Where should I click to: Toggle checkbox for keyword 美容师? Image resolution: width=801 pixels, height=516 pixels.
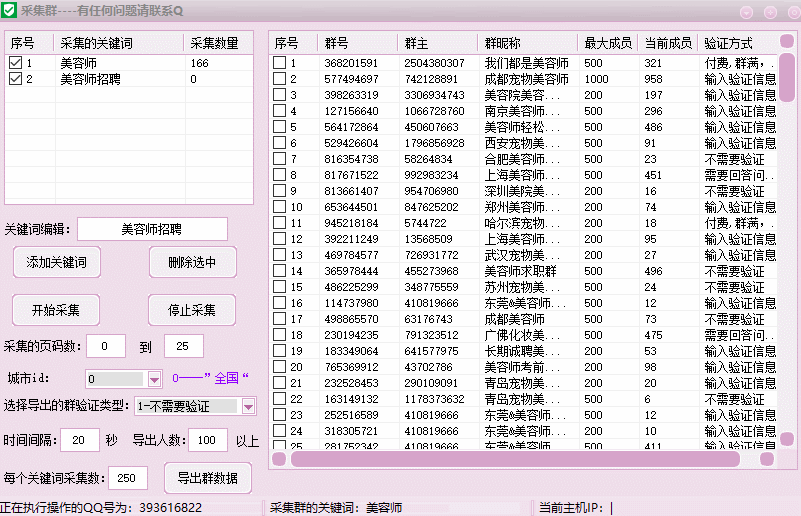click(15, 62)
